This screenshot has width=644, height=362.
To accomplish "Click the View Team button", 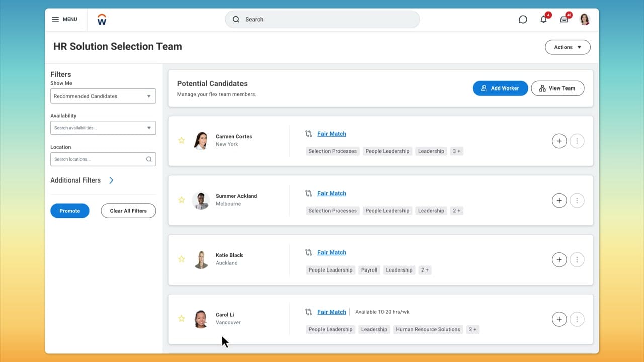I will pos(557,88).
